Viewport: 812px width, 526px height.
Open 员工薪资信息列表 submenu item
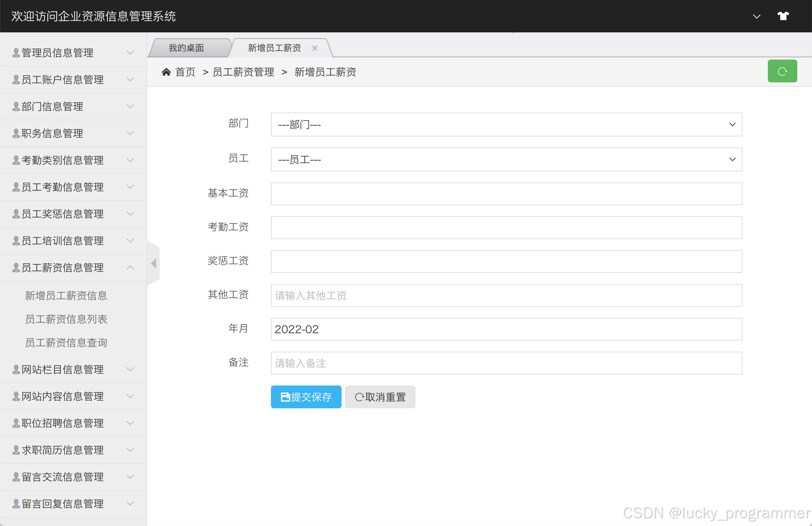[x=66, y=319]
